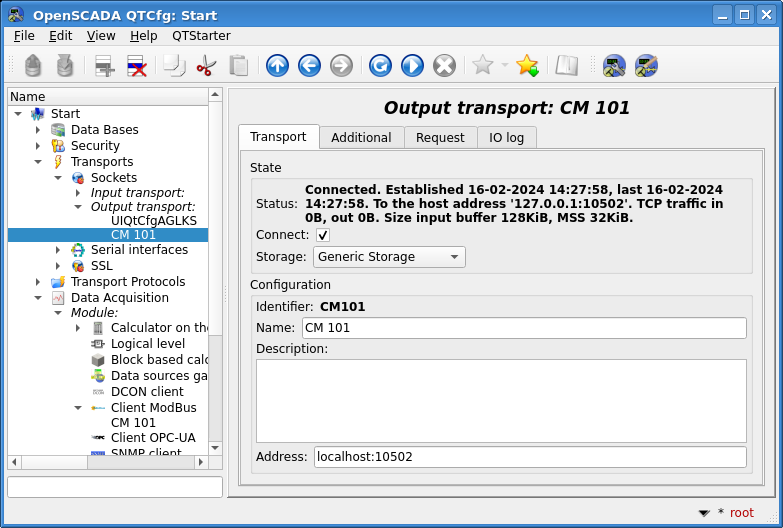The width and height of the screenshot is (783, 528).
Task: Uncheck the Connect checkbox
Action: 323,235
